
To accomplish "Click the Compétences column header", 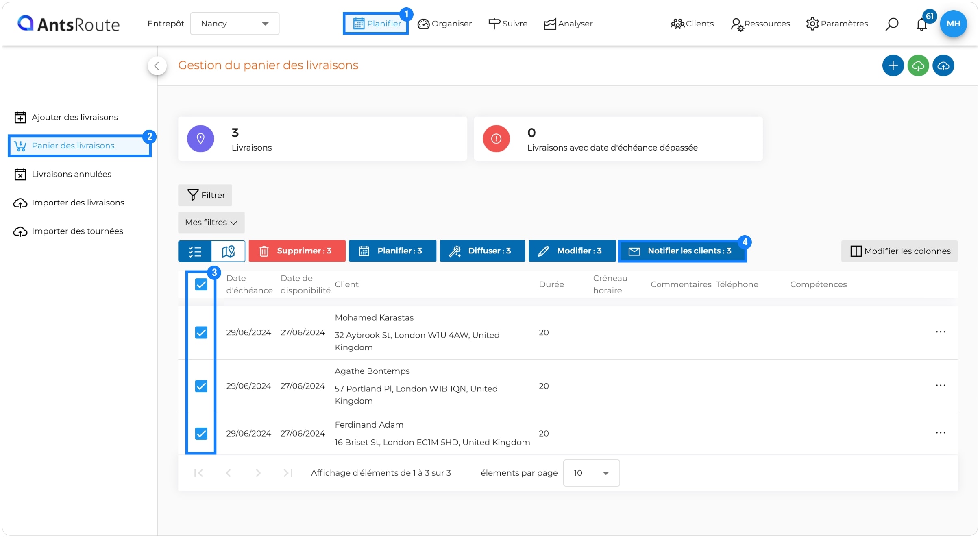I will click(x=818, y=284).
